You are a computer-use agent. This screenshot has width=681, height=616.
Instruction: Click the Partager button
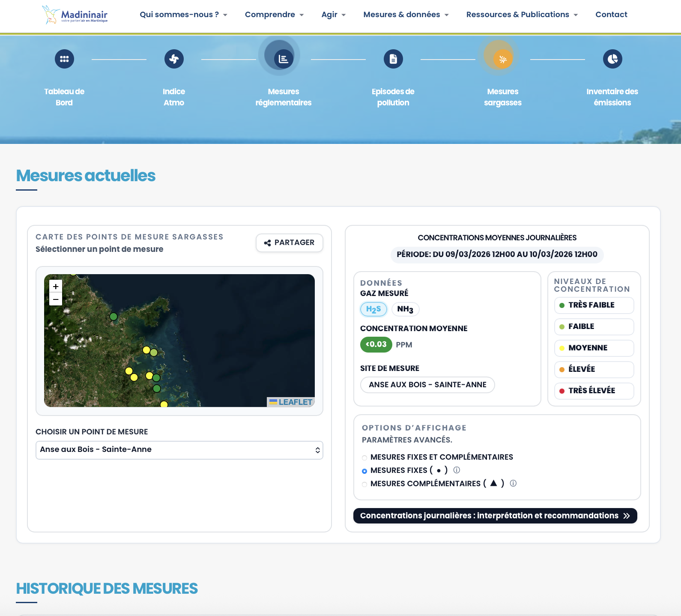(290, 243)
